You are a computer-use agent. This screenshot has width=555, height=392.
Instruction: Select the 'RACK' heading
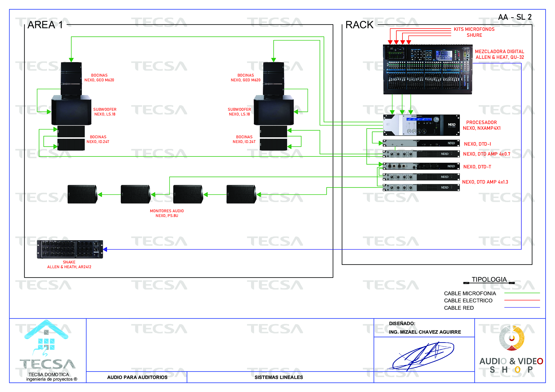tap(359, 25)
